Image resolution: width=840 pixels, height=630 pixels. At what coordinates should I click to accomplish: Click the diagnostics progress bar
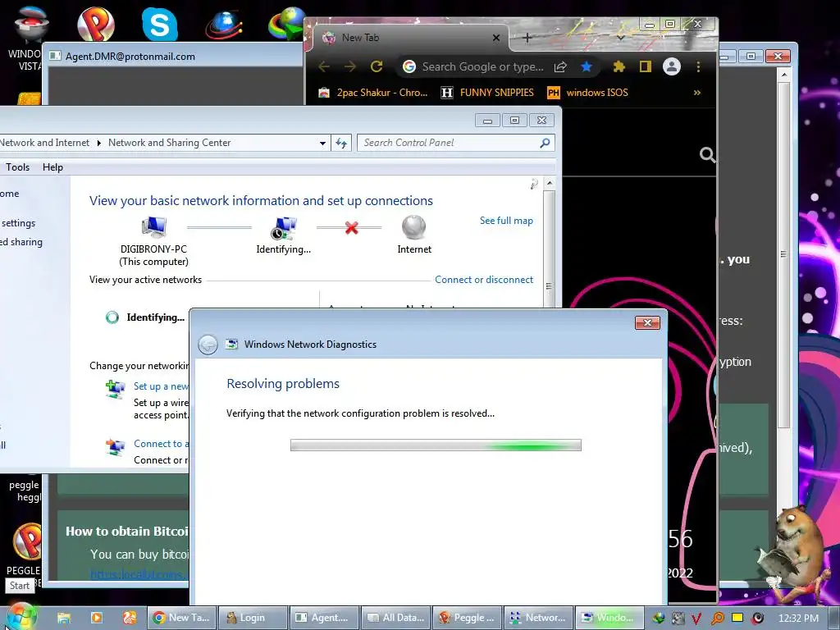436,445
